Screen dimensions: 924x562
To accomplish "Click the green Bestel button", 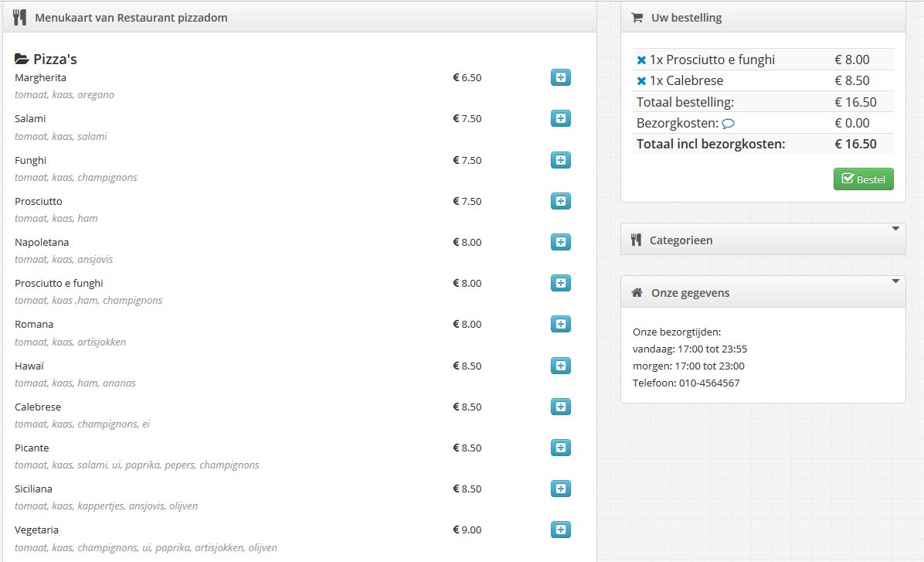I will tap(863, 179).
